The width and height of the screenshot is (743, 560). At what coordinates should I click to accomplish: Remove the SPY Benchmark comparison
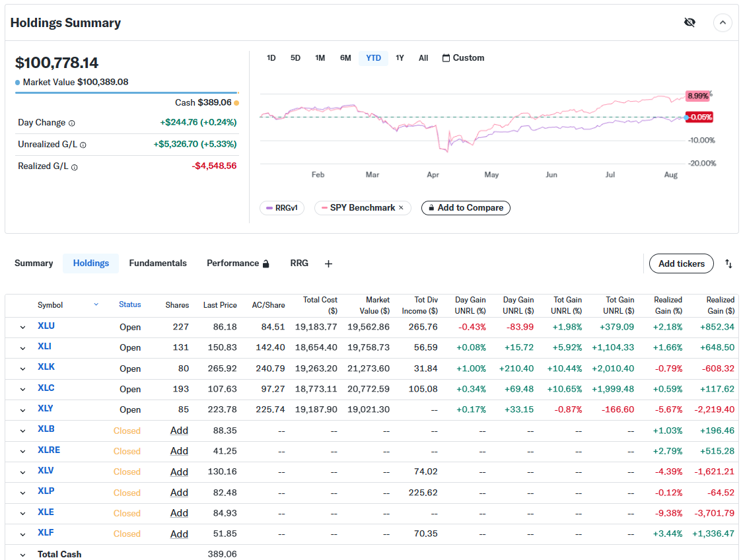401,208
